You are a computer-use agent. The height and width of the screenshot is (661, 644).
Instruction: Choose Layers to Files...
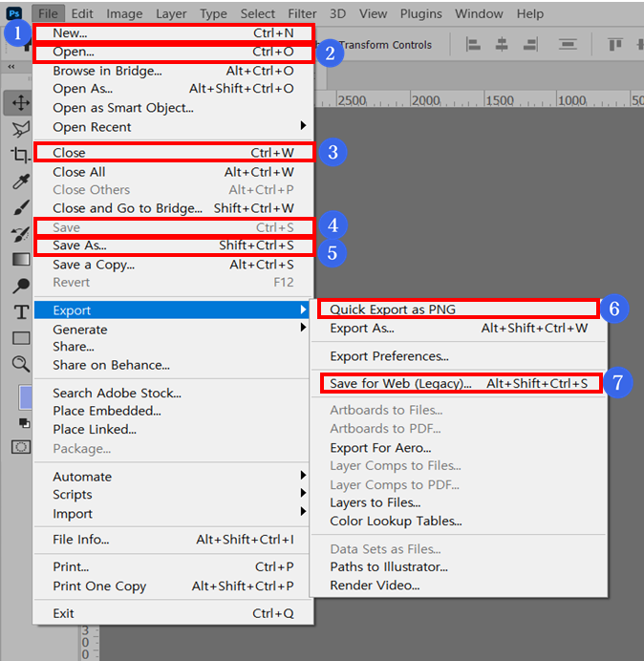[x=459, y=502]
